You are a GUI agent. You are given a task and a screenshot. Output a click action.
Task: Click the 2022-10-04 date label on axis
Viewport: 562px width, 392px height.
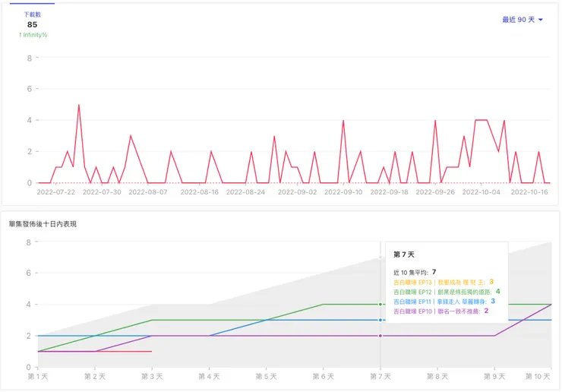481,192
